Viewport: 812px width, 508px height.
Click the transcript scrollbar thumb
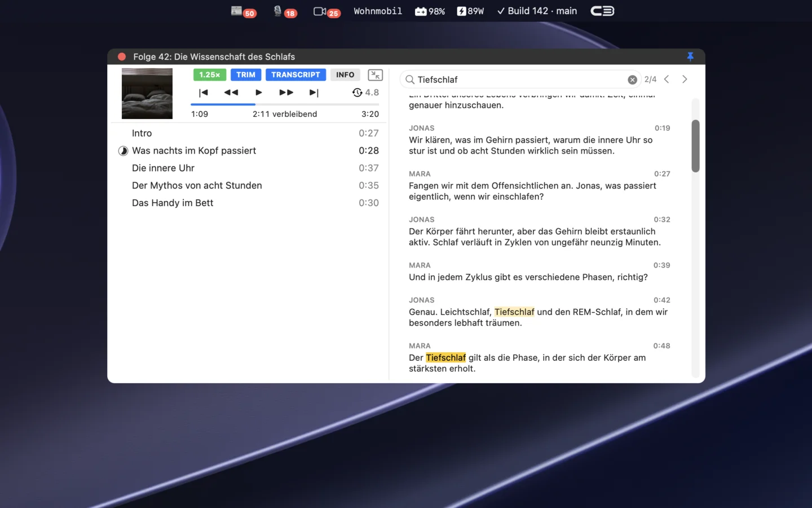(x=696, y=146)
